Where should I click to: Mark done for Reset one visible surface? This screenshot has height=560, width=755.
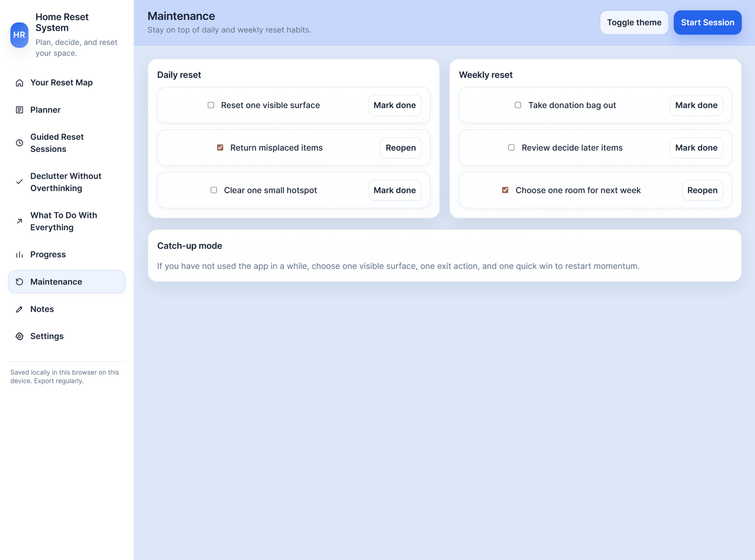[x=394, y=105]
